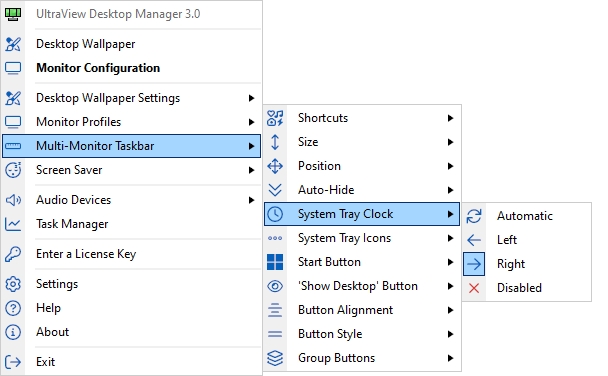Expand Auto-Hide submenu arrow
Screen dimensions: 608x376
[x=450, y=190]
